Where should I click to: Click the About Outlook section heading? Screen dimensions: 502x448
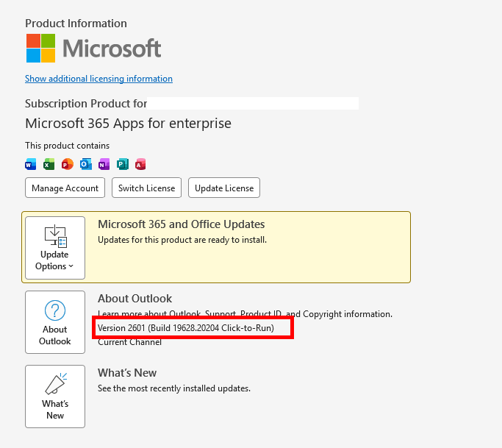pyautogui.click(x=135, y=299)
